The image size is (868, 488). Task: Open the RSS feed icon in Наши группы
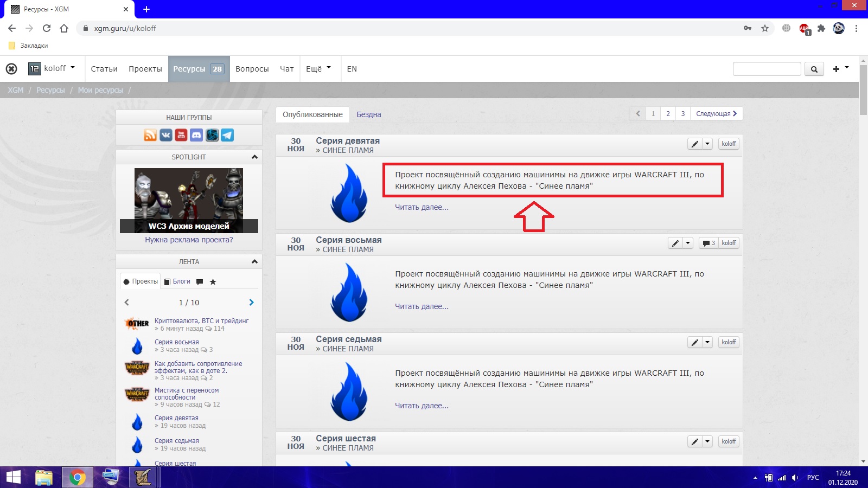[150, 135]
